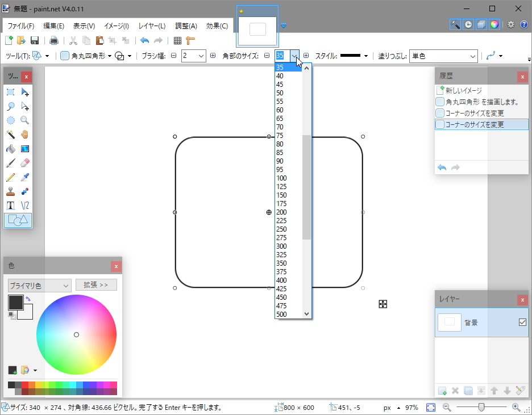Choose 100 in corner size list
Image resolution: width=532 pixels, height=415 pixels.
(281, 178)
